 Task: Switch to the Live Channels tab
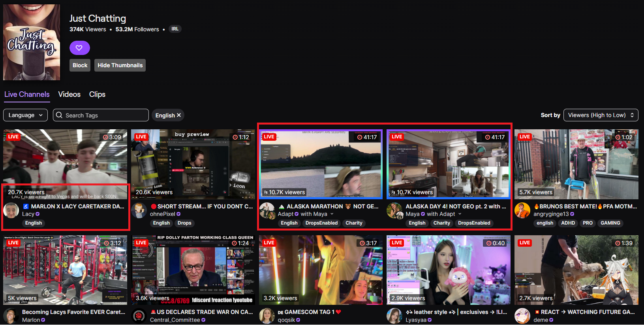27,94
